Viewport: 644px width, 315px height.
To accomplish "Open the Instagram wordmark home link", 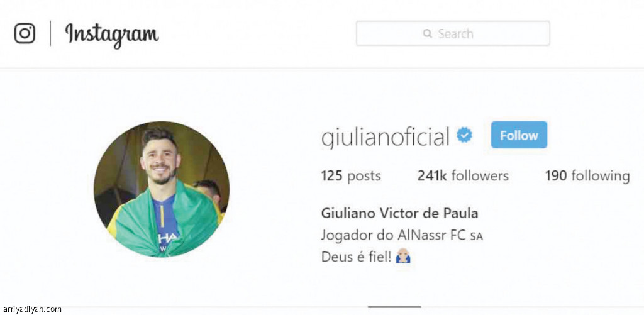I will click(x=112, y=35).
